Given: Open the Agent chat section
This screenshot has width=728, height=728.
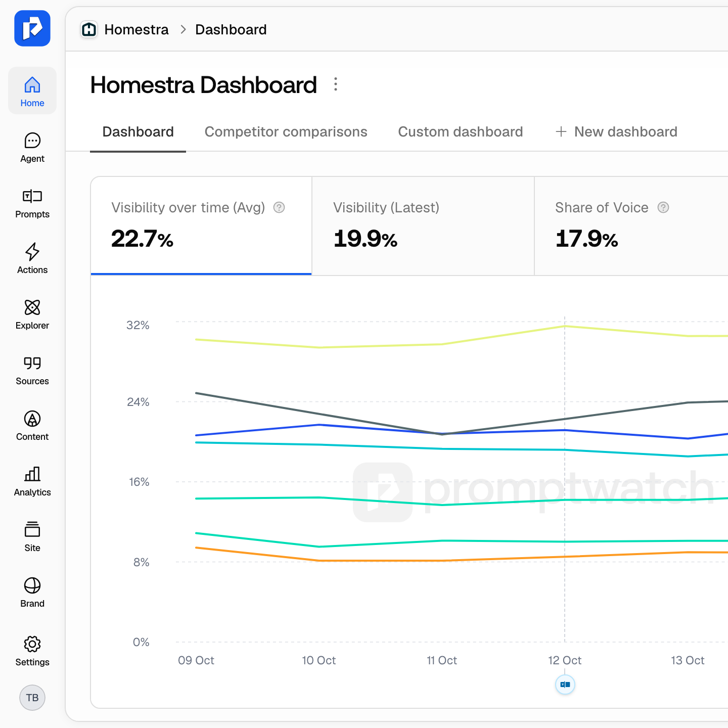Looking at the screenshot, I should tap(32, 147).
